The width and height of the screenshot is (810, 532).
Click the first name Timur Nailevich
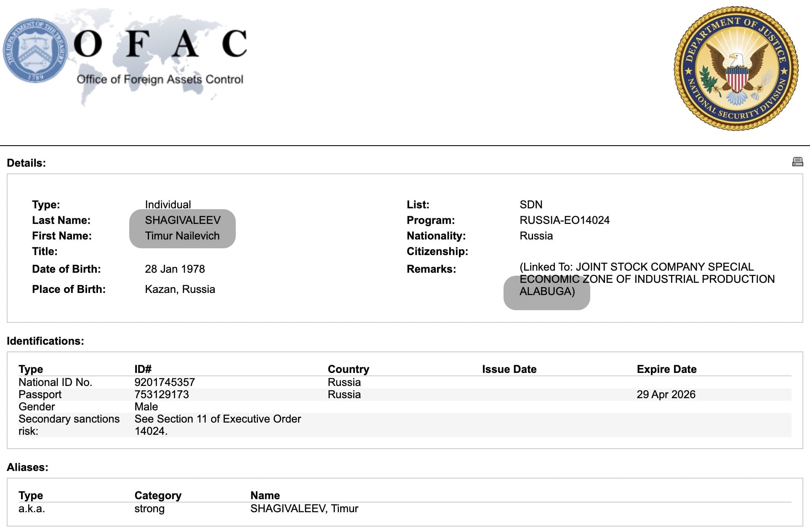click(x=182, y=236)
